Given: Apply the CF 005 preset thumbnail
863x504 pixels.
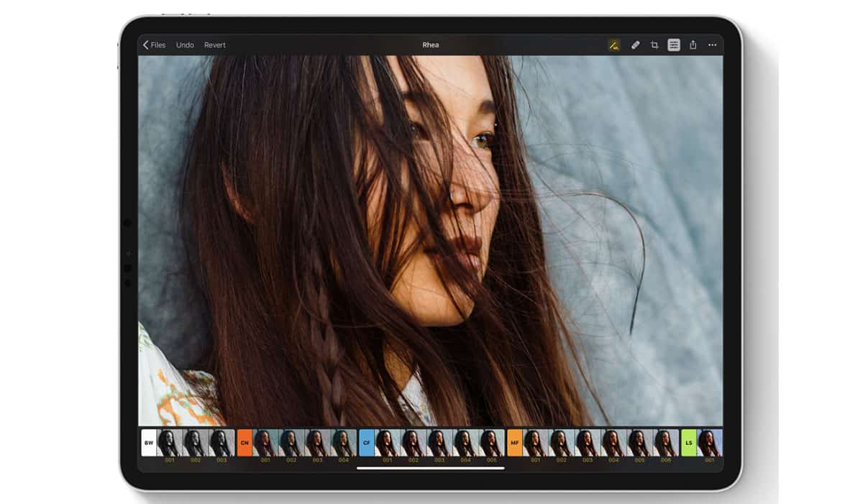Looking at the screenshot, I should [492, 443].
